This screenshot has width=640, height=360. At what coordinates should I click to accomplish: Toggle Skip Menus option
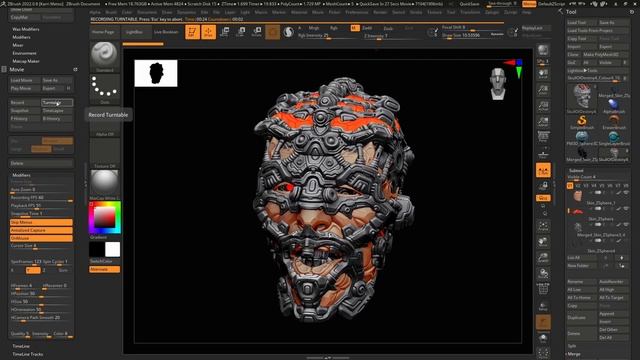click(x=41, y=222)
